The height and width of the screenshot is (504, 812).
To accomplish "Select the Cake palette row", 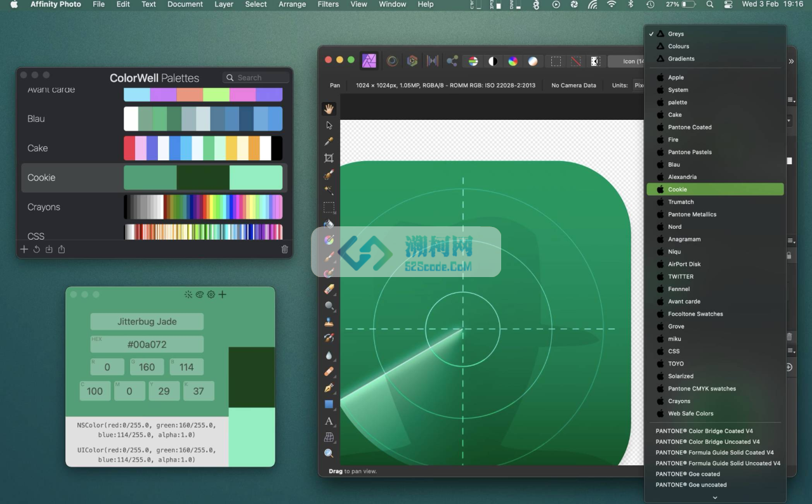I will click(x=155, y=148).
